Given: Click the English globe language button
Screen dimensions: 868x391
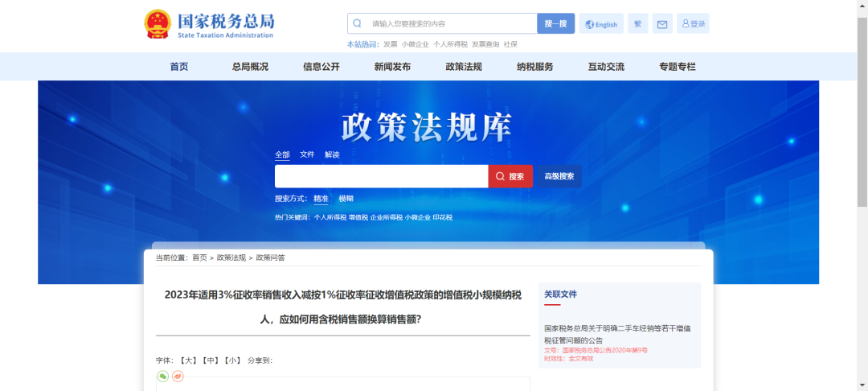Looking at the screenshot, I should coord(601,24).
